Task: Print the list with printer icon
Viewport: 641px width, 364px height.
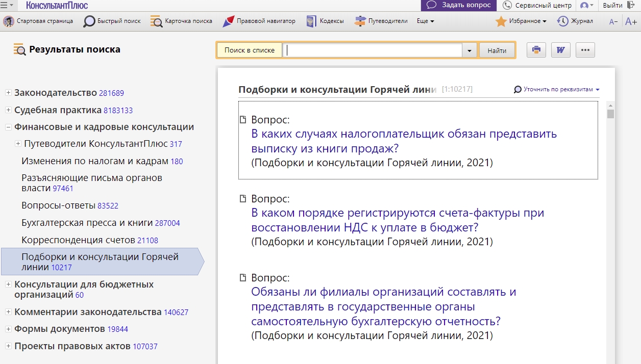Action: [536, 50]
